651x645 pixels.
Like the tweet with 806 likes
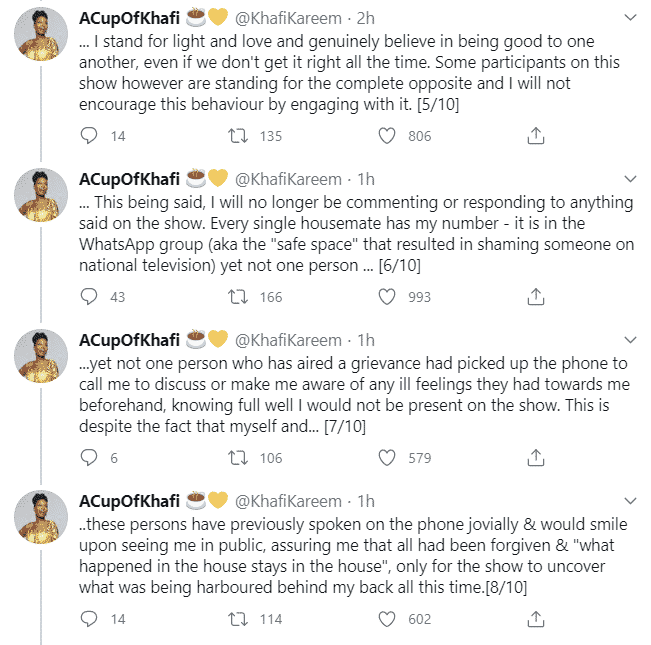pos(387,135)
